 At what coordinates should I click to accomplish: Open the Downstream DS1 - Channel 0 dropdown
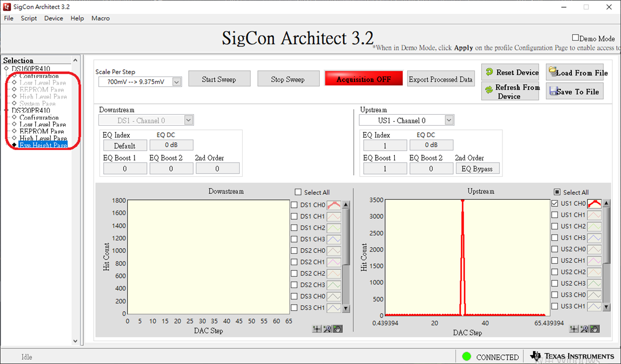click(189, 120)
